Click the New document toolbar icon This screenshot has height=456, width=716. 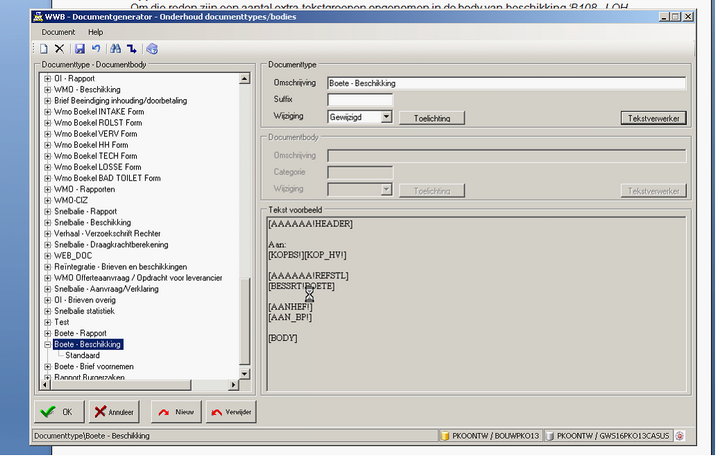[44, 49]
